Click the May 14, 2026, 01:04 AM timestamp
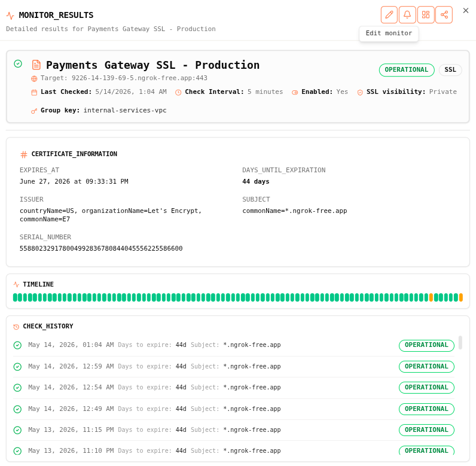The height and width of the screenshot is (466, 476). click(x=71, y=345)
